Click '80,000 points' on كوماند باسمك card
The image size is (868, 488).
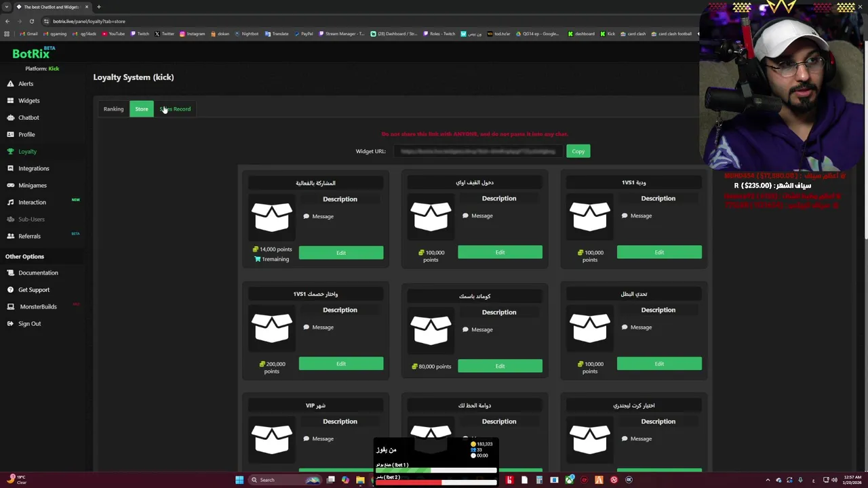pyautogui.click(x=431, y=367)
